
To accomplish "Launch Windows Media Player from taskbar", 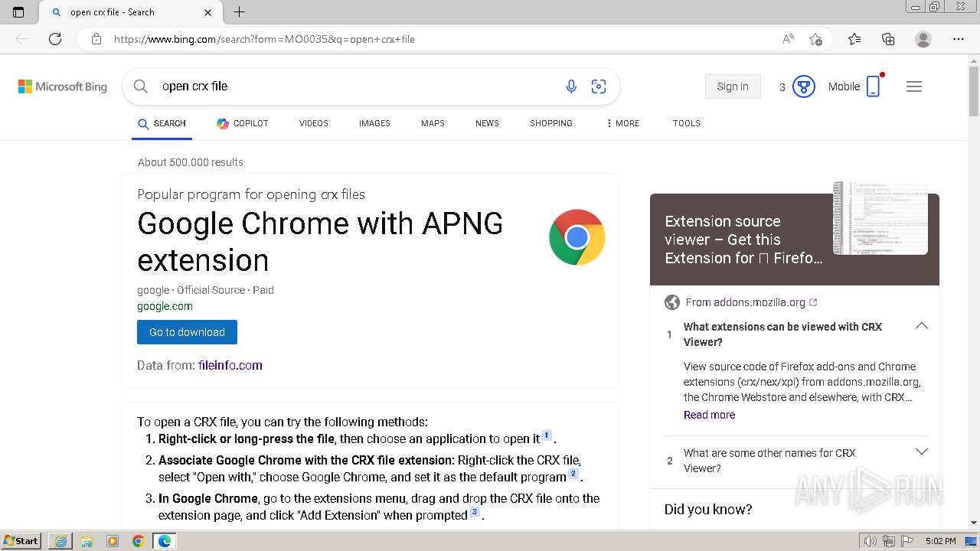I will pyautogui.click(x=113, y=541).
